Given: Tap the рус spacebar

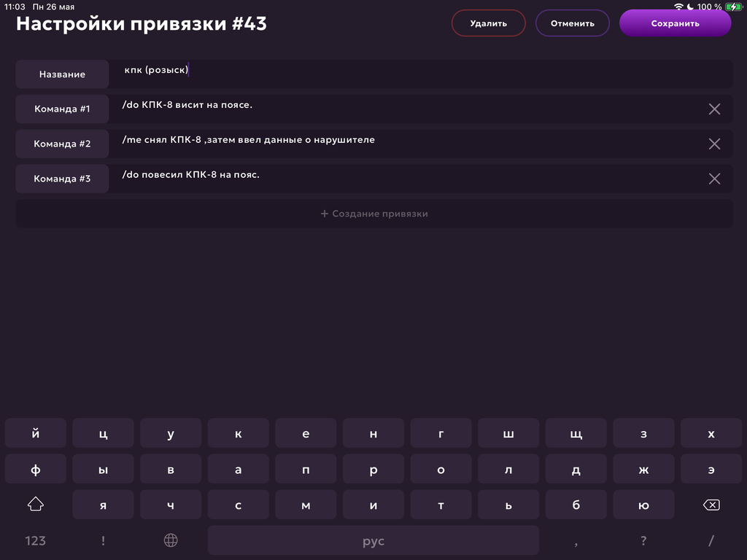Looking at the screenshot, I should point(373,541).
